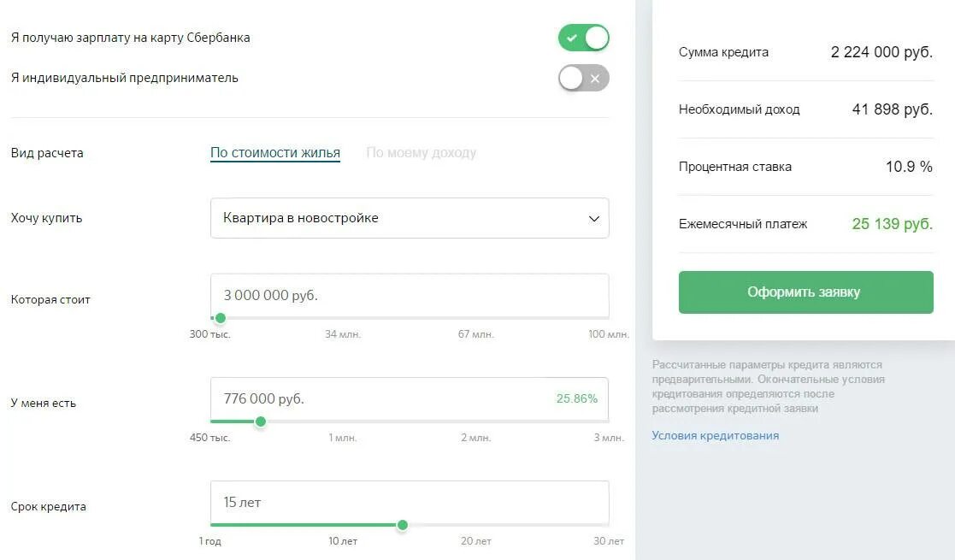
Task: Click the property cost field 3 000 000 руб.
Action: (x=410, y=295)
